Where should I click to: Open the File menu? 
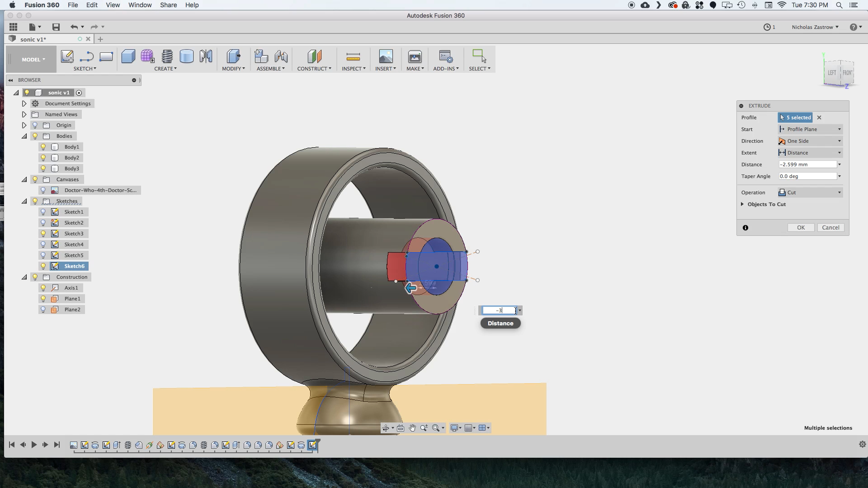tap(72, 5)
